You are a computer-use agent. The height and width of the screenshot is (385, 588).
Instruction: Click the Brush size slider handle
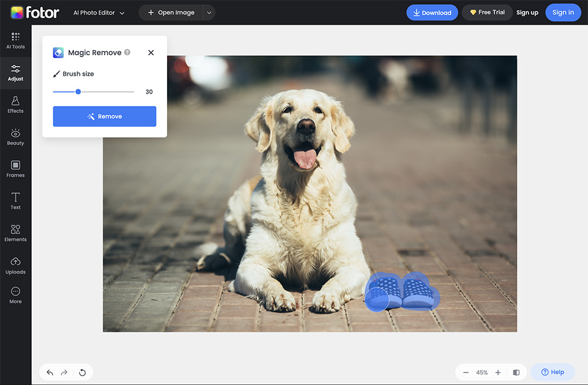[78, 92]
